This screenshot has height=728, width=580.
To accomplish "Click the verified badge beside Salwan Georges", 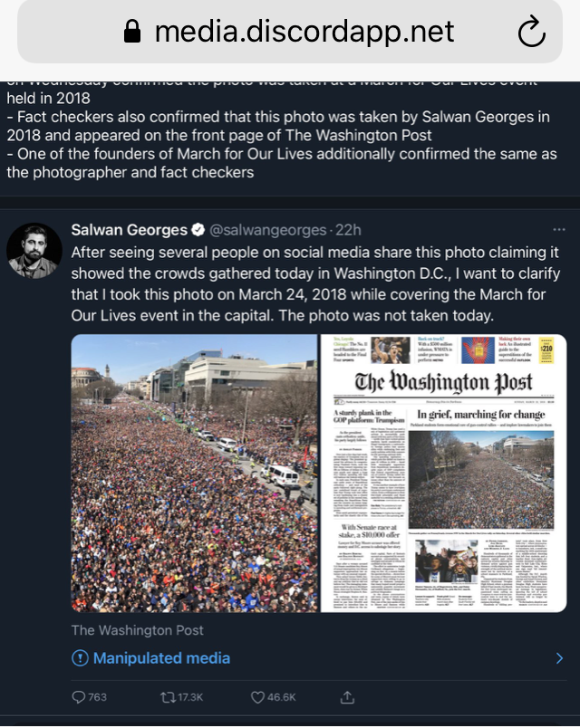I will [198, 229].
